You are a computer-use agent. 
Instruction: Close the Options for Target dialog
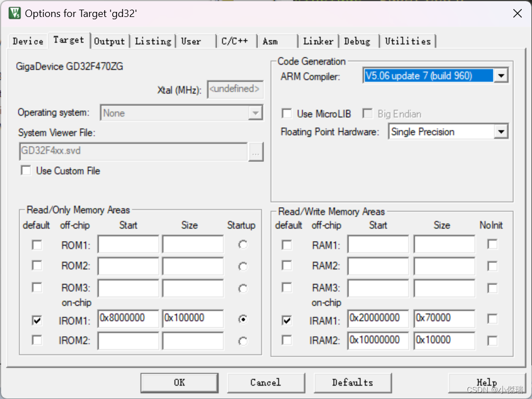coord(517,14)
